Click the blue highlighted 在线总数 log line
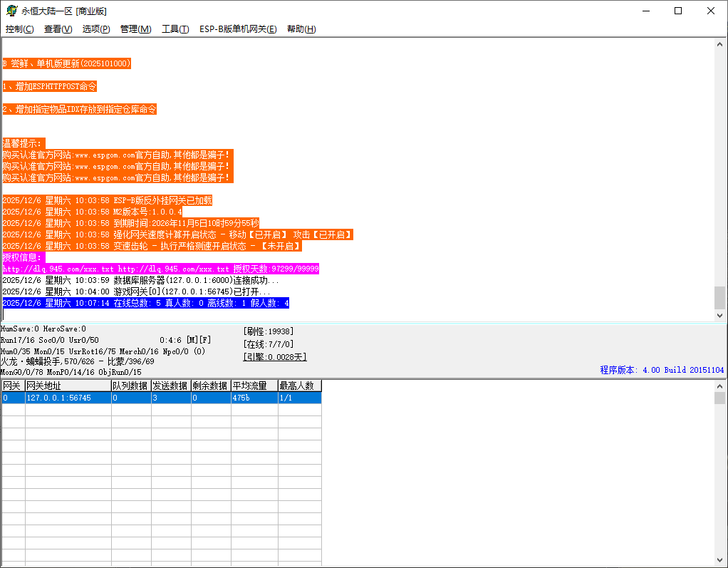 click(146, 303)
